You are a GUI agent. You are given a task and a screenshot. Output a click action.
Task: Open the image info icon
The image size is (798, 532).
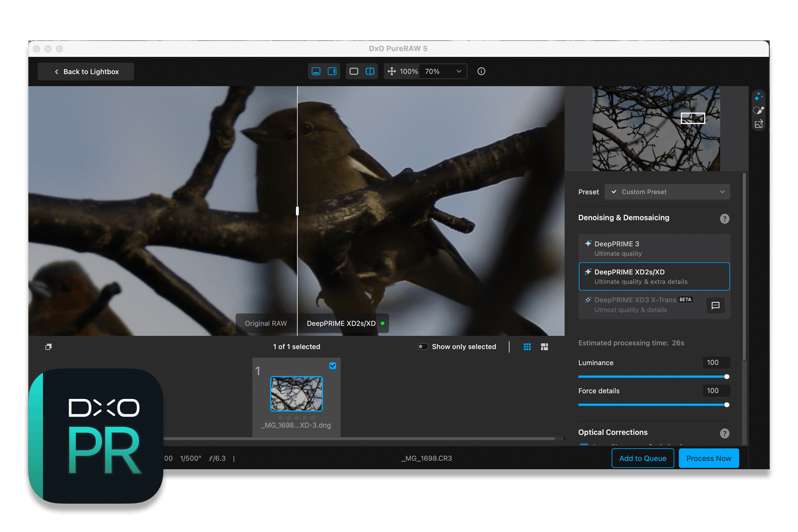481,71
